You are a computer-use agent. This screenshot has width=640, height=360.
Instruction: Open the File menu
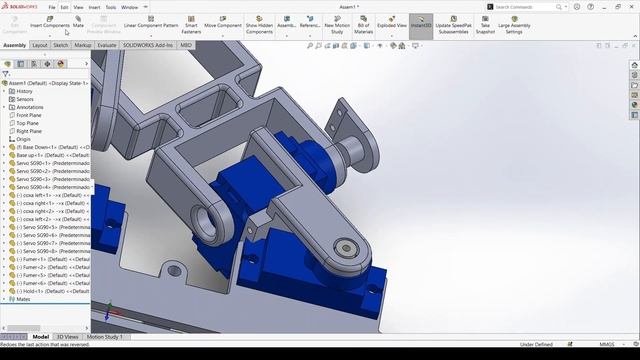52,7
